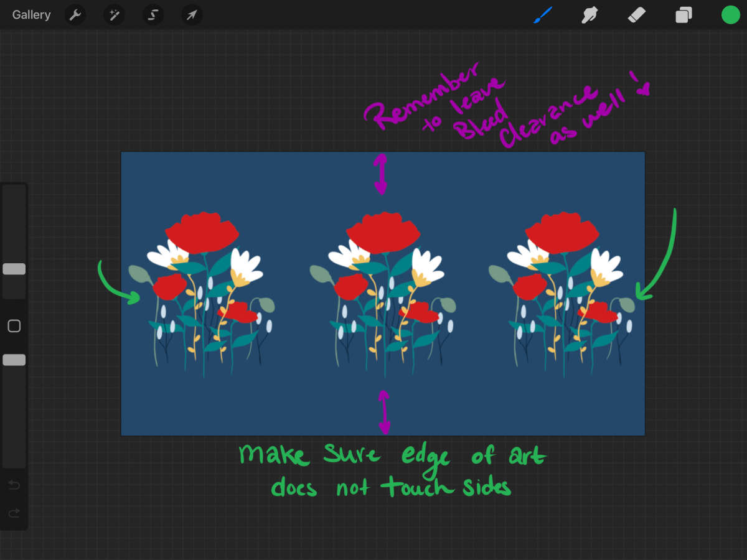Click the brush size slider handle
This screenshot has height=560, width=747.
click(14, 269)
